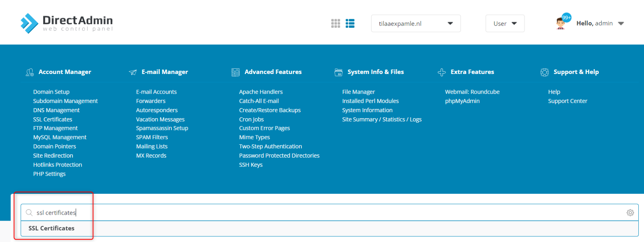Launch phpMyAdmin
This screenshot has height=242, width=644.
click(x=462, y=101)
